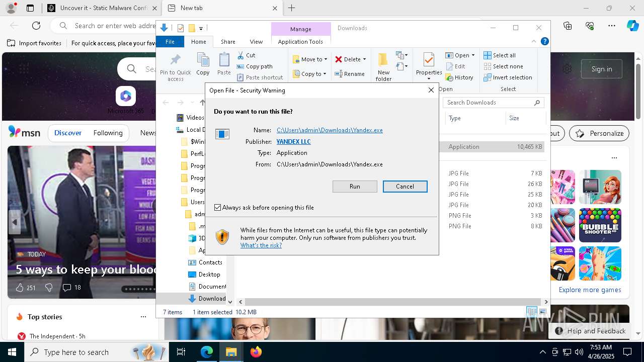This screenshot has height=362, width=644.
Task: Click Edit in the Open group
Action: coord(455,66)
